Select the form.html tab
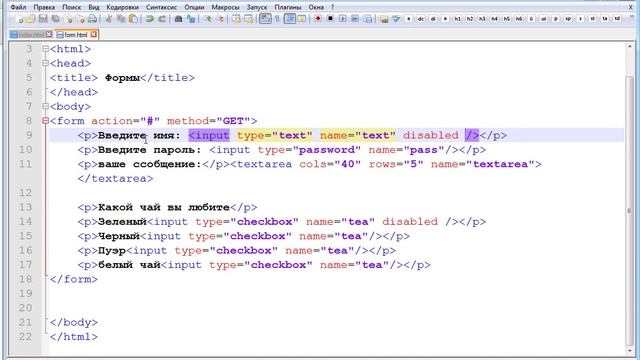 click(x=76, y=34)
